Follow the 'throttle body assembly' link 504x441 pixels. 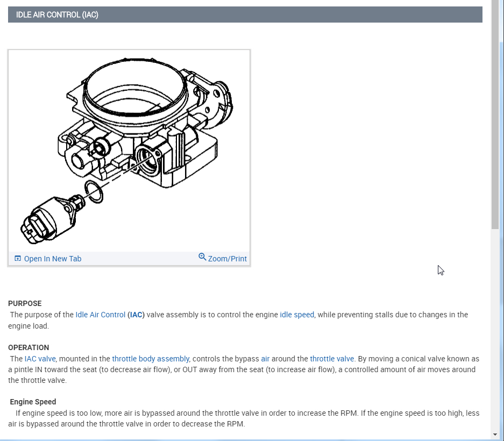click(151, 359)
